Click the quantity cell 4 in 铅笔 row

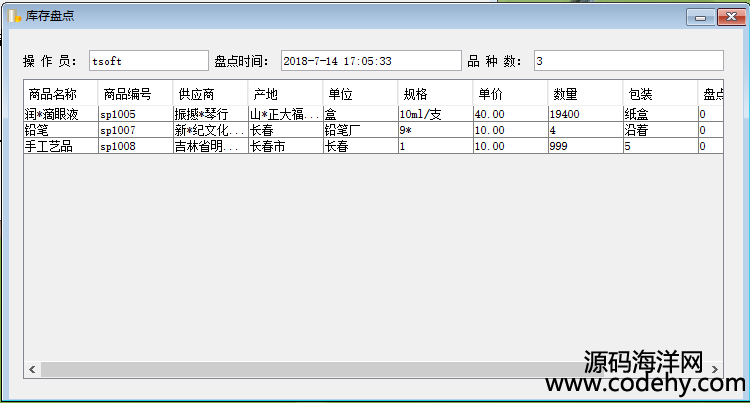[585, 130]
